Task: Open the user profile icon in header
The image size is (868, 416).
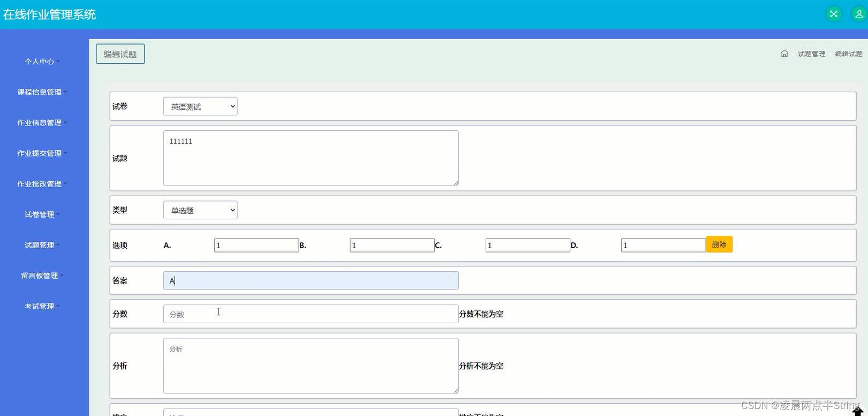Action: pos(859,14)
